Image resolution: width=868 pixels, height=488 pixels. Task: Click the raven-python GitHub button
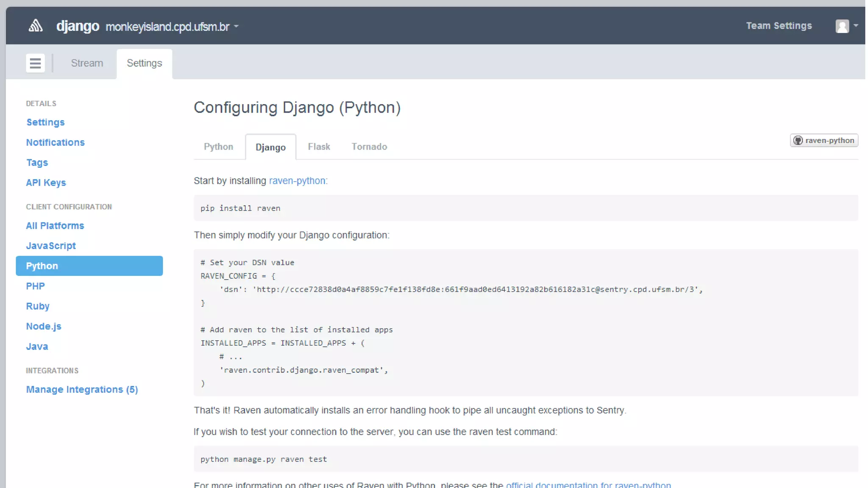[x=823, y=141]
